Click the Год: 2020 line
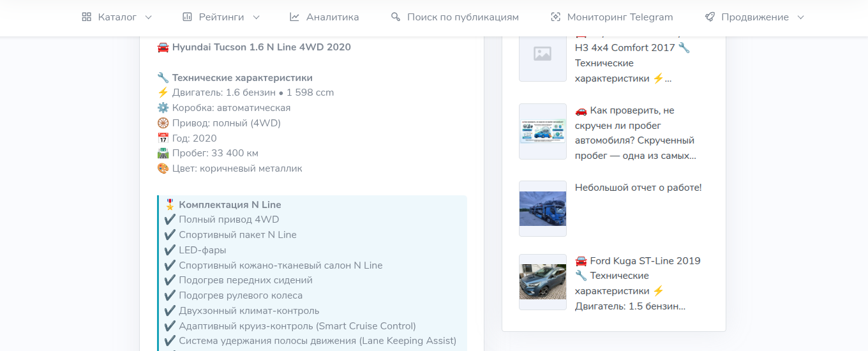The image size is (868, 351). tap(187, 138)
